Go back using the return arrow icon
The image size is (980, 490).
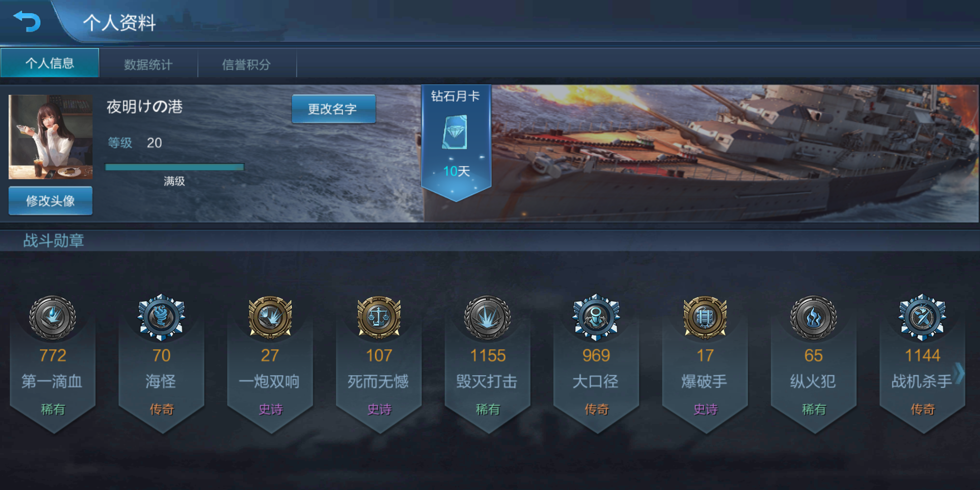tap(27, 21)
